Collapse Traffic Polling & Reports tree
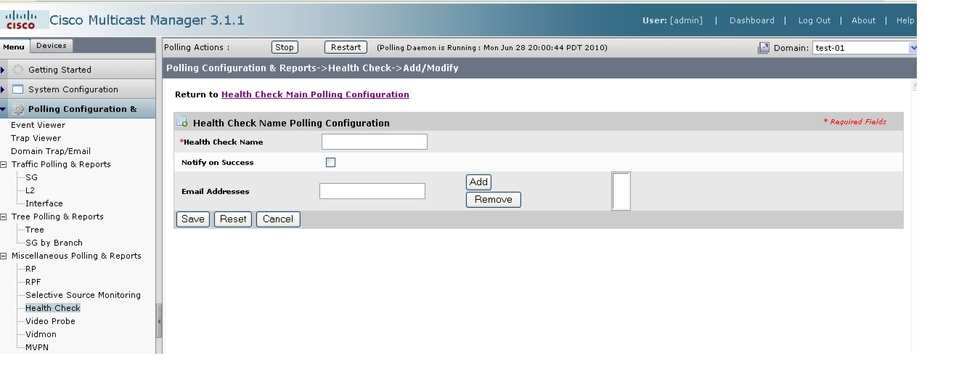Viewport: 980px width, 372px height. [x=4, y=164]
